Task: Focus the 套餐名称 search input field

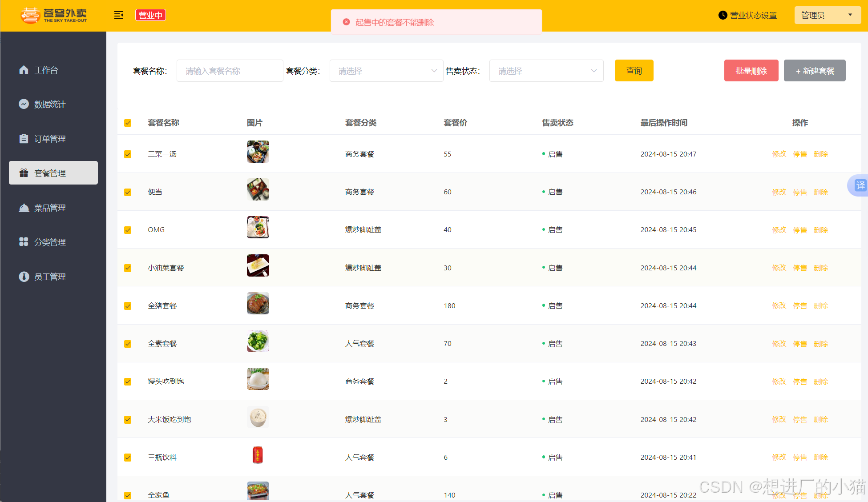Action: [x=230, y=71]
